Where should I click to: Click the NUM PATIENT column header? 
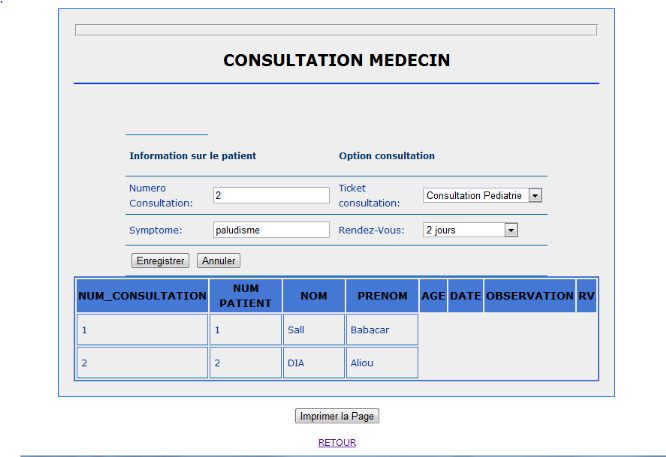[x=245, y=296]
